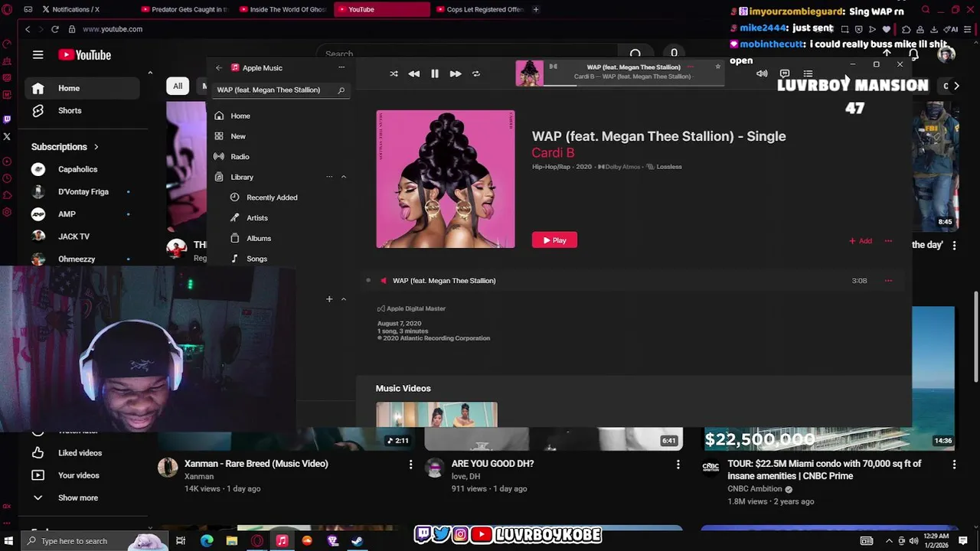Add the WAP single to library
Viewport: 980px width, 551px height.
coord(861,241)
